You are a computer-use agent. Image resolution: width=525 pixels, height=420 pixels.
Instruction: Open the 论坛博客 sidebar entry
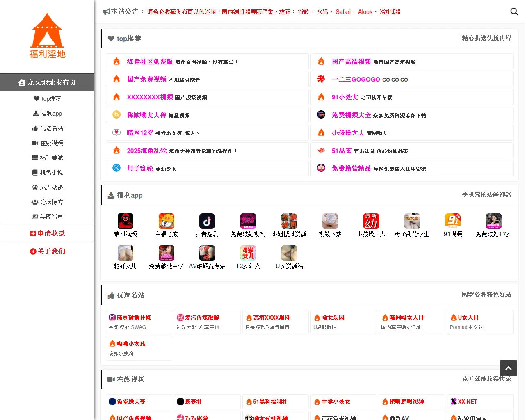point(47,202)
